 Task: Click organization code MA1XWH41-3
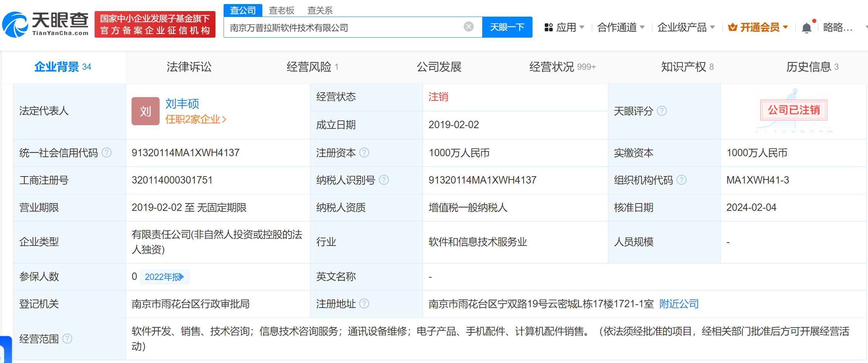coord(758,180)
